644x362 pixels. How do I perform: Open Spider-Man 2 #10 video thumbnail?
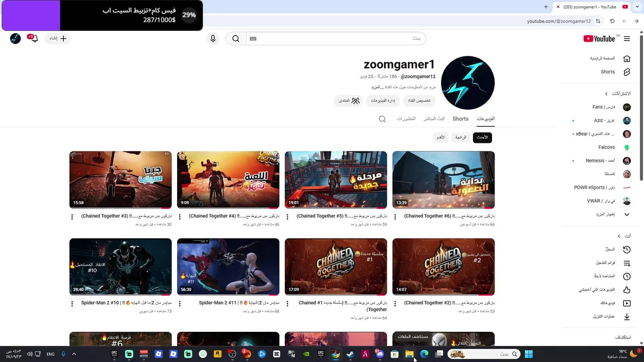(120, 267)
